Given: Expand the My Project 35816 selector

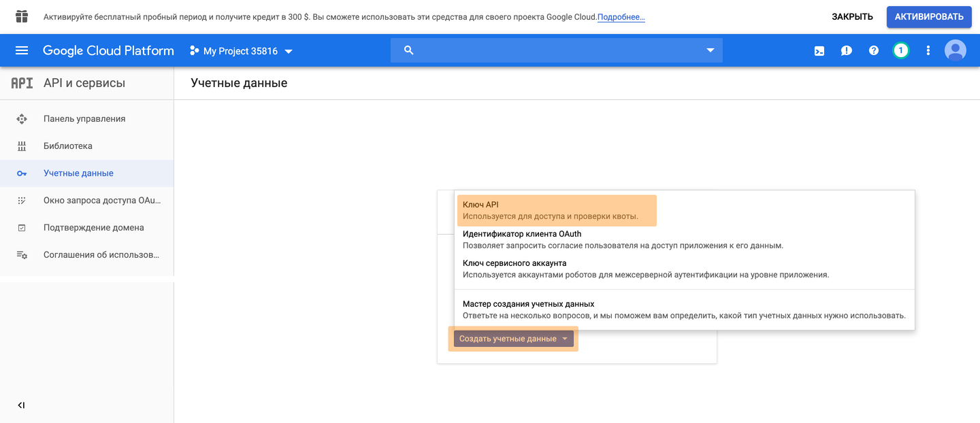Looking at the screenshot, I should pyautogui.click(x=241, y=51).
